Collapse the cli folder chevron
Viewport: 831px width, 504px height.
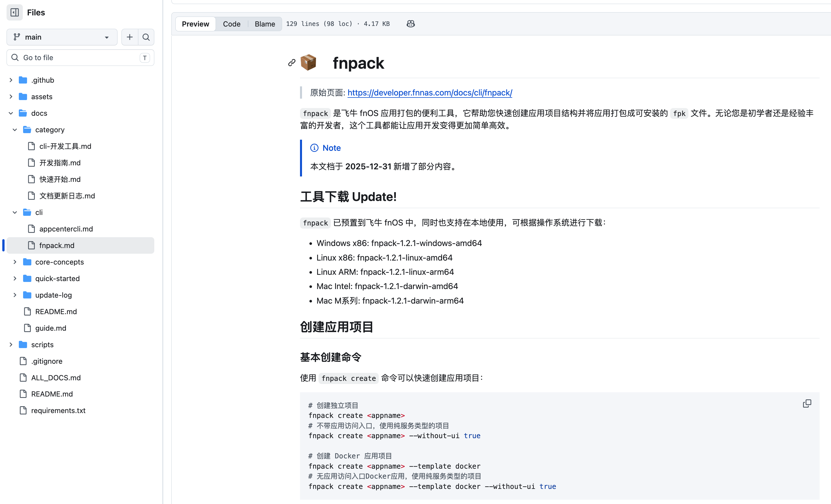point(15,212)
